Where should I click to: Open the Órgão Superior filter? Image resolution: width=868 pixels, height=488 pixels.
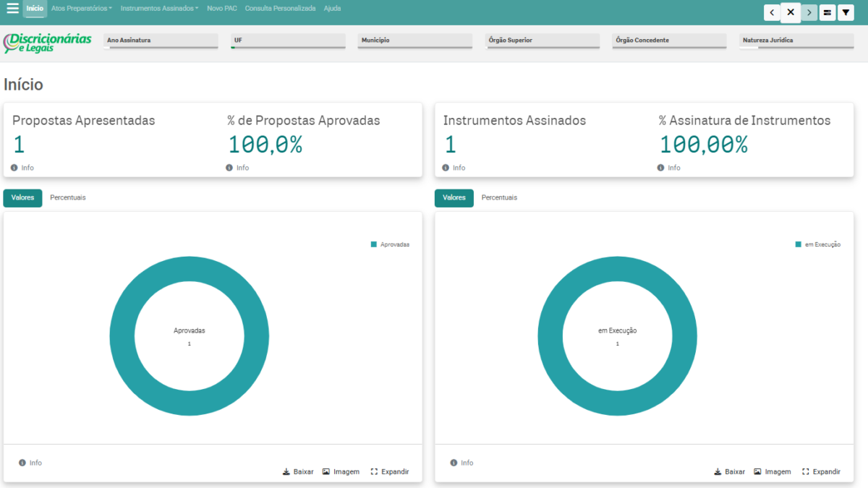tap(543, 41)
